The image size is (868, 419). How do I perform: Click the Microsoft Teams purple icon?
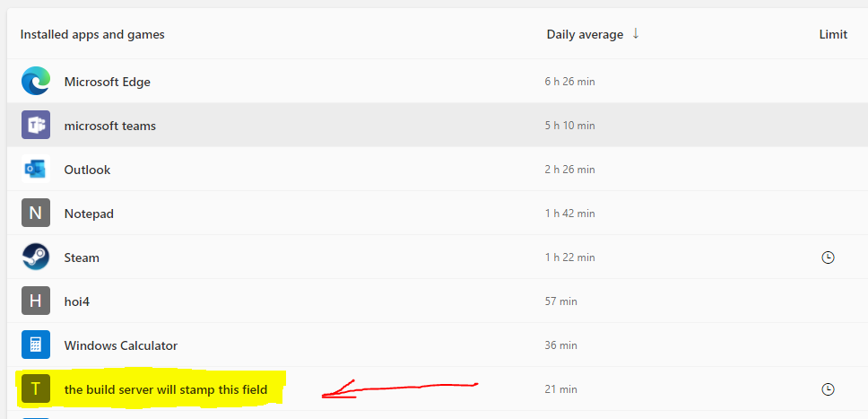[36, 125]
